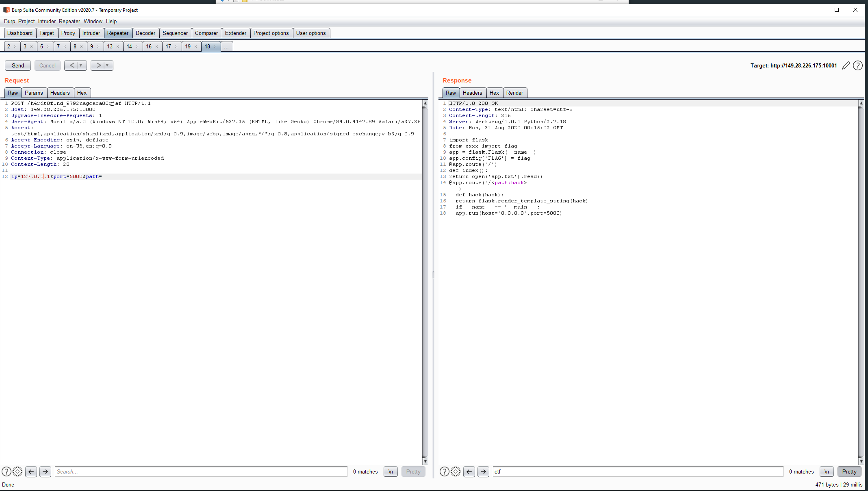Viewport: 868px width, 491px height.
Task: Open more Repeater tabs with ellipsis
Action: pyautogui.click(x=226, y=47)
